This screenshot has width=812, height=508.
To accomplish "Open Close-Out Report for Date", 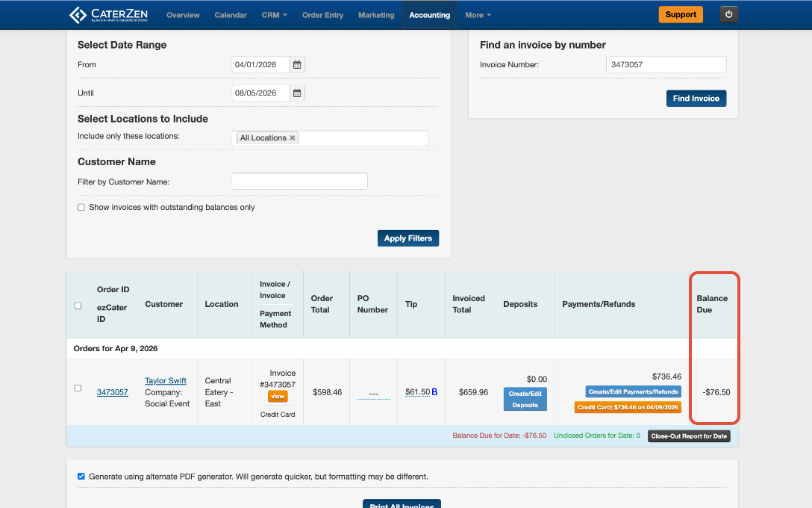I will coord(689,436).
